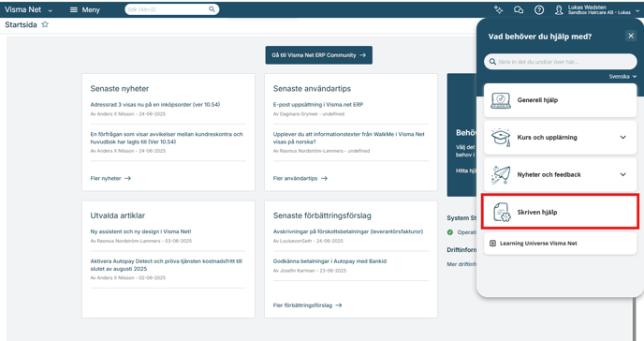The width and height of the screenshot is (644, 341).
Task: Click Senaste förbättringsförslag heading
Action: [x=322, y=215]
